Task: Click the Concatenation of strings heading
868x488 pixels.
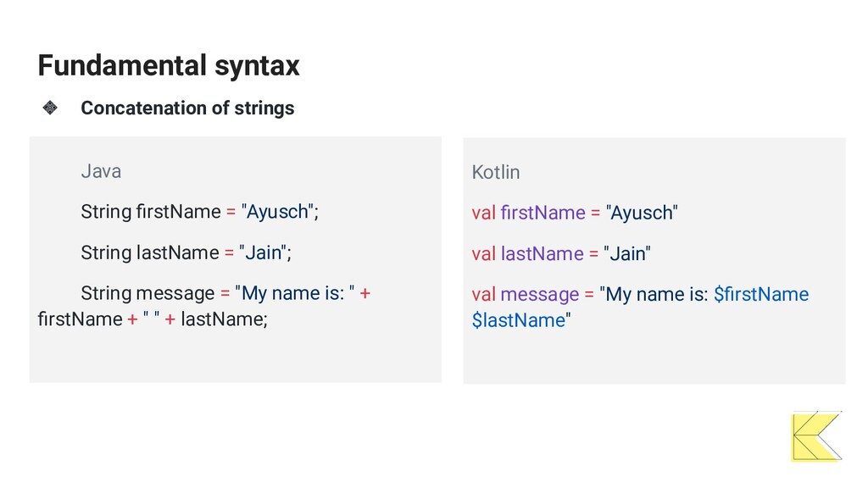Action: click(x=187, y=108)
